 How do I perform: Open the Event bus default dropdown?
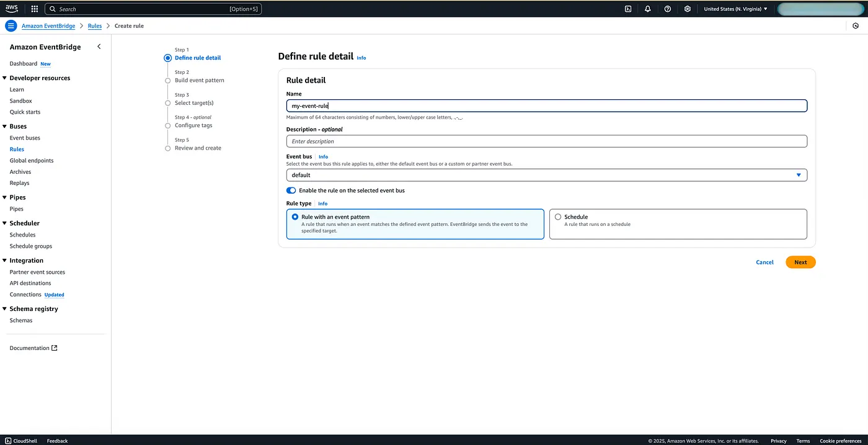point(546,175)
